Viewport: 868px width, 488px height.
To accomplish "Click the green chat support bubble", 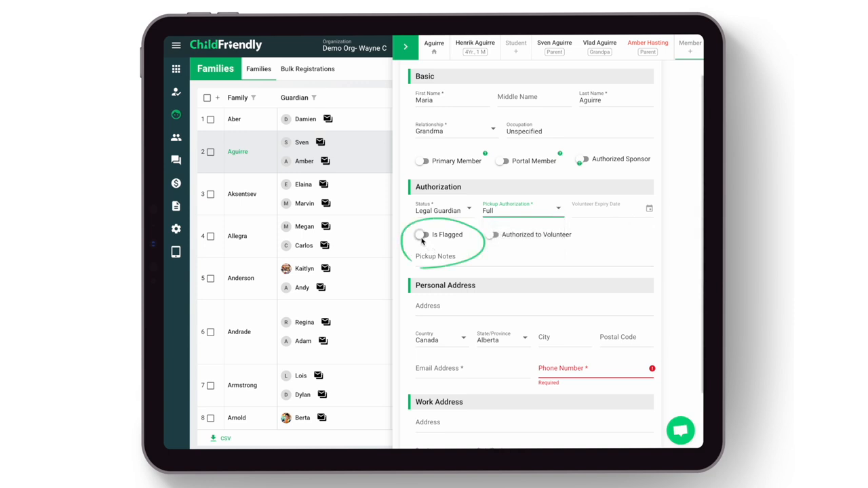I will coord(680,430).
